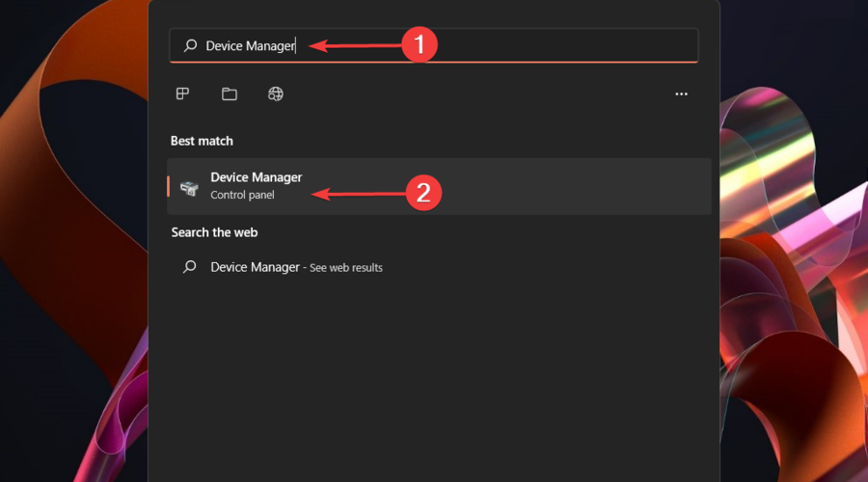
Task: Click the red circle numbered 1
Action: coord(420,45)
